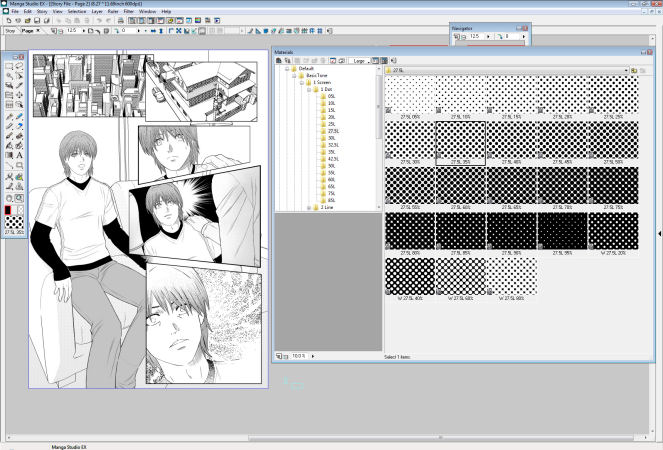Open the Layer menu

(97, 11)
